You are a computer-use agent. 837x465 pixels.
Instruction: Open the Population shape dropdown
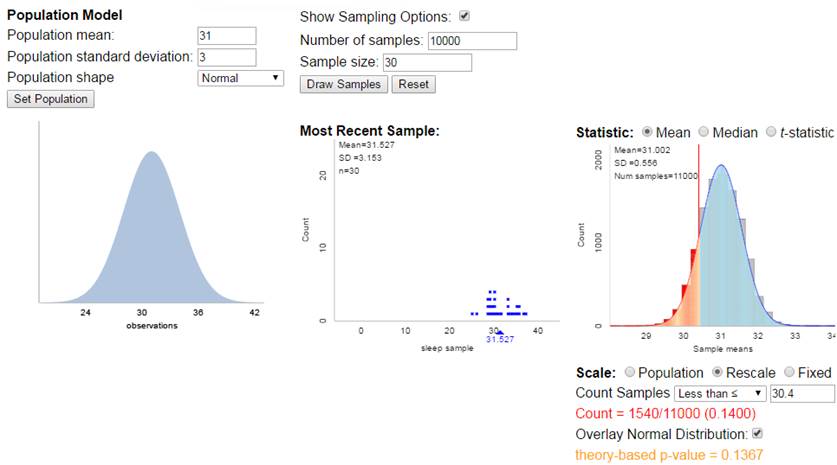point(240,78)
